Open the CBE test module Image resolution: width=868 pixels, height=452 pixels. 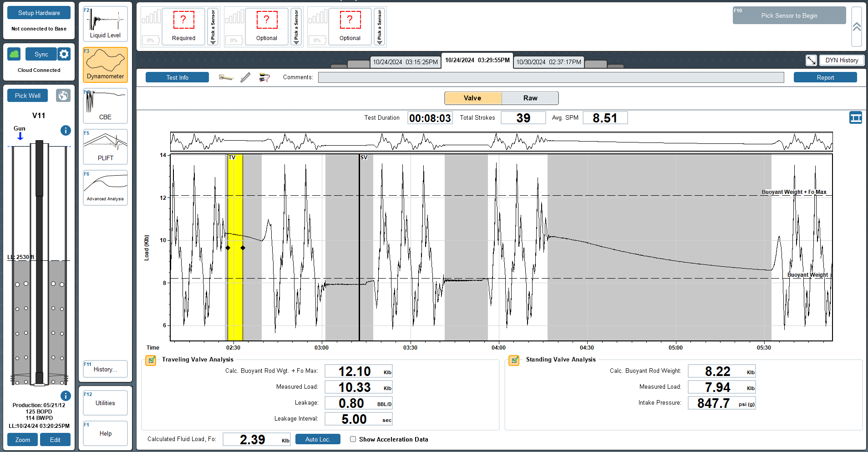pos(105,106)
